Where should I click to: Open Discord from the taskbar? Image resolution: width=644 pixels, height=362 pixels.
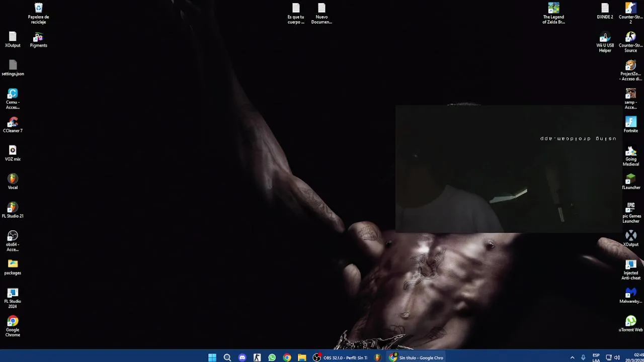coord(242,357)
